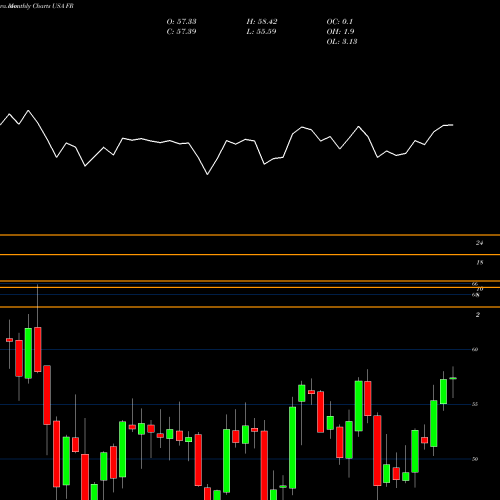Click the '50' price axis label

click(475, 459)
